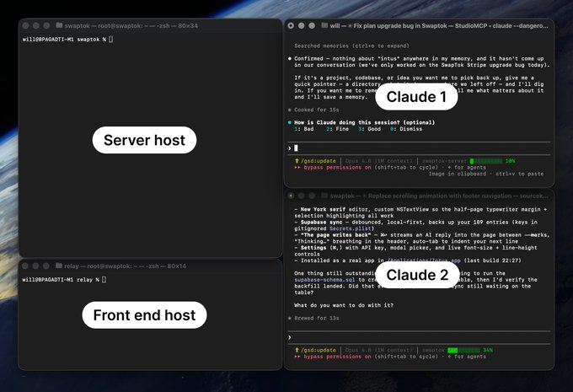The image size is (573, 392).
Task: Click the folder icon in the swaptok terminal title bar
Action: [59, 25]
